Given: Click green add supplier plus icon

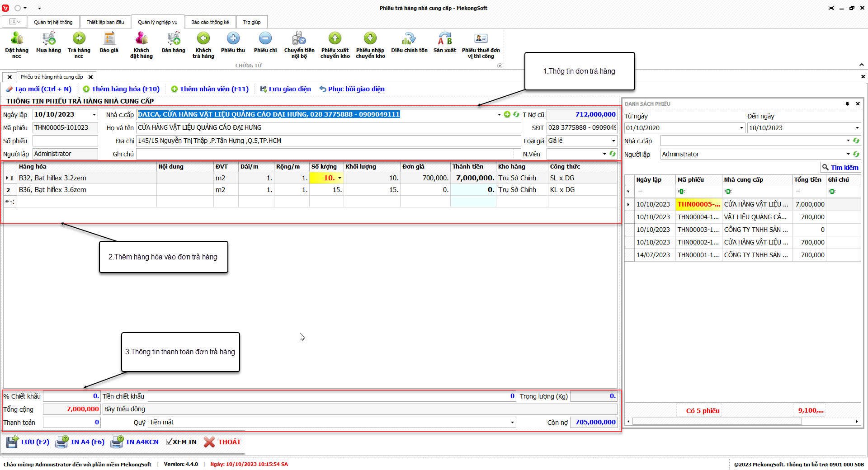Looking at the screenshot, I should click(x=507, y=115).
